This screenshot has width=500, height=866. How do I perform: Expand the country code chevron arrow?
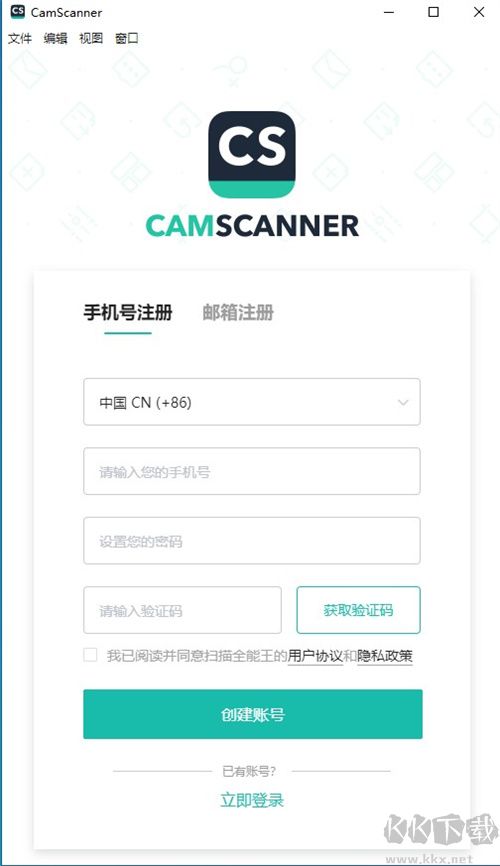pos(403,402)
